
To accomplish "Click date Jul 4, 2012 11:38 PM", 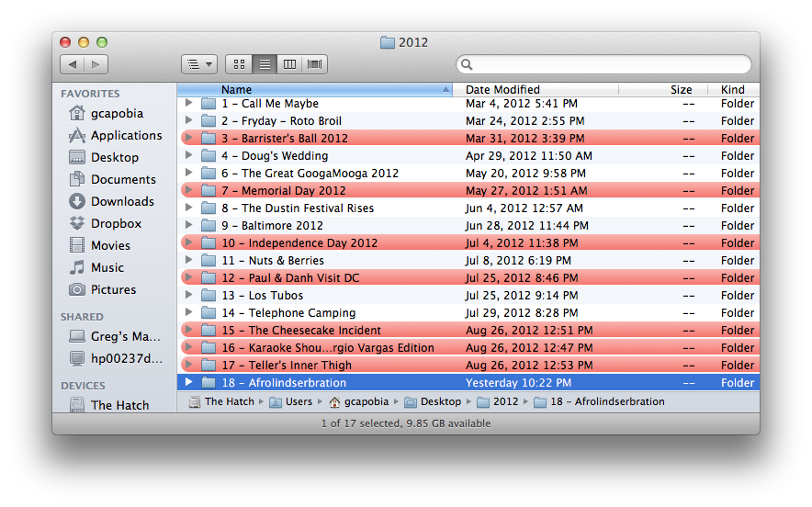I will 522,242.
